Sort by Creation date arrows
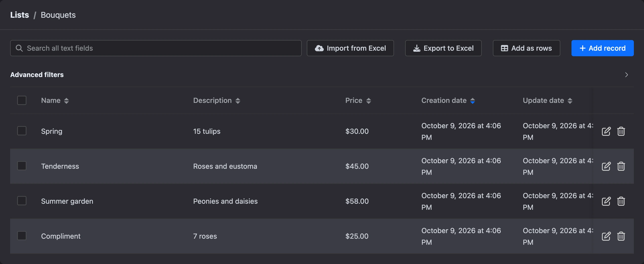 pyautogui.click(x=473, y=101)
